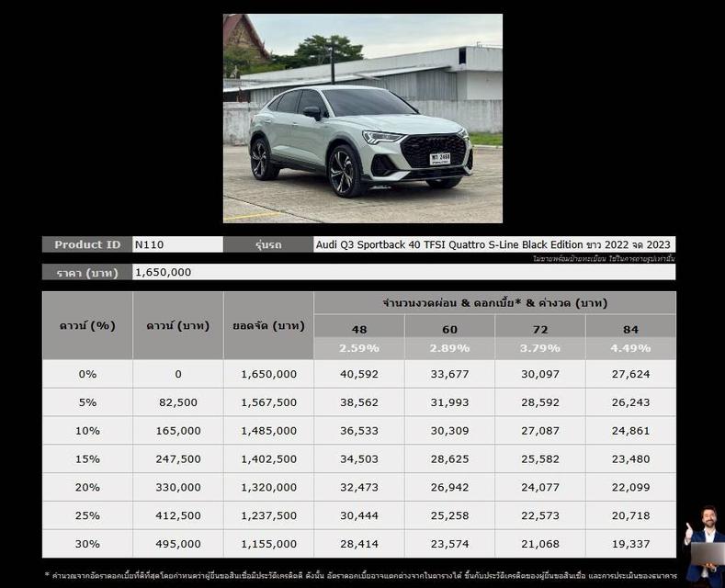Click the monthly payment 25,258
The width and height of the screenshot is (725, 588).
coord(449,515)
